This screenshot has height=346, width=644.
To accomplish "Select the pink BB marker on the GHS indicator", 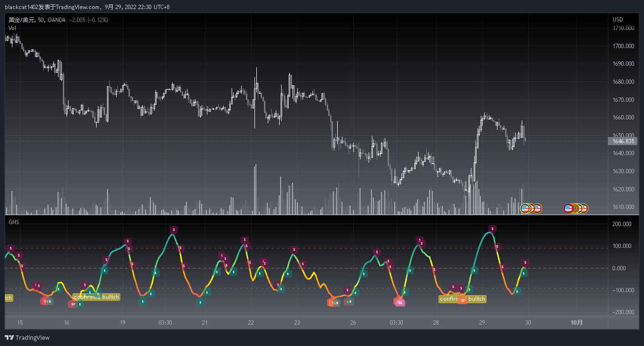I will [400, 303].
